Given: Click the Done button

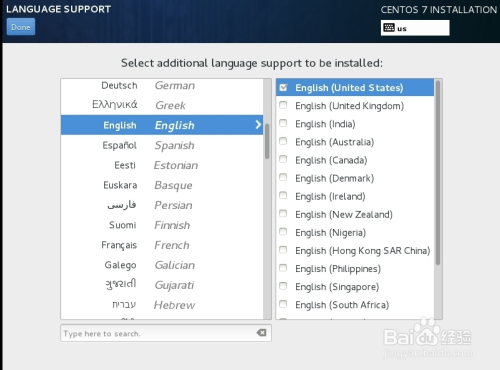Looking at the screenshot, I should tap(21, 27).
